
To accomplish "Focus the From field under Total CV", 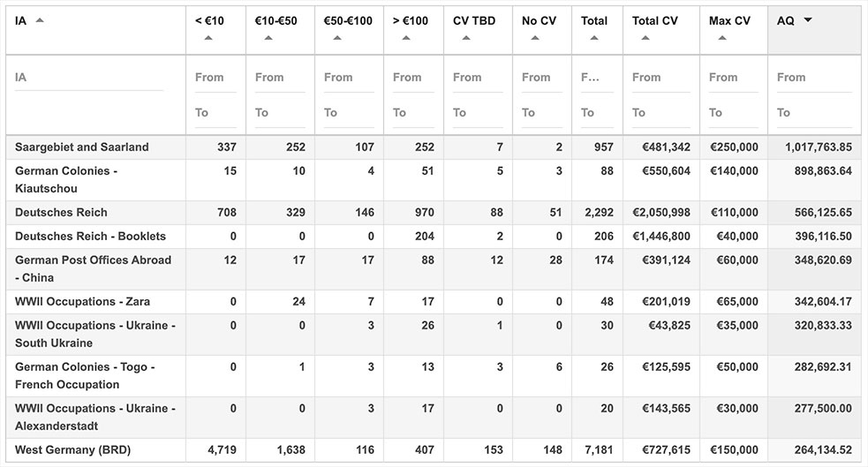I will [660, 78].
